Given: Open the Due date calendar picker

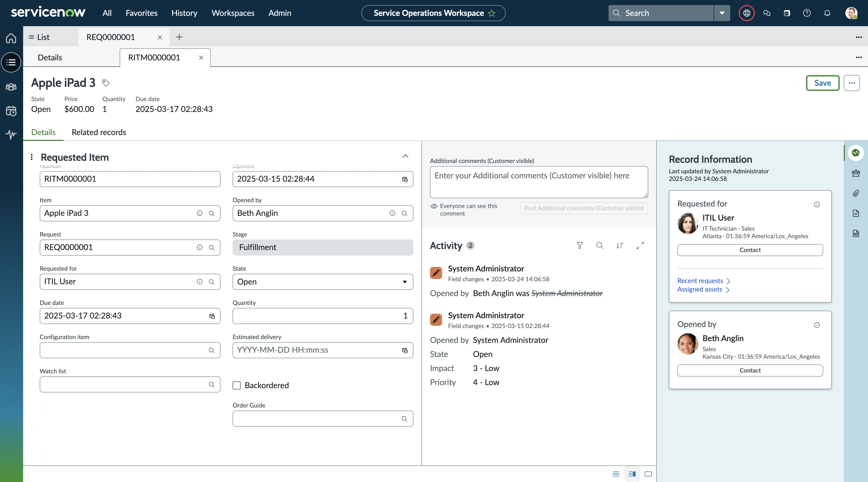Looking at the screenshot, I should click(x=212, y=316).
